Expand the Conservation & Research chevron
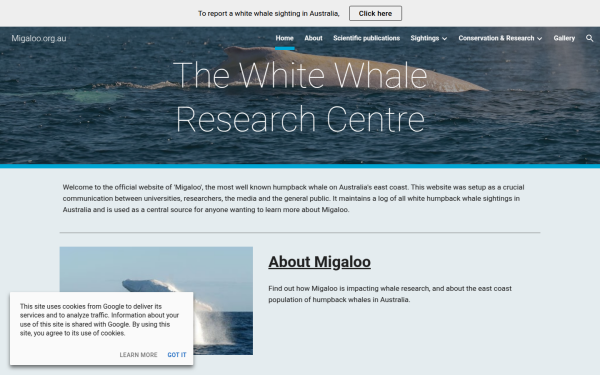The image size is (600, 375). coord(539,39)
